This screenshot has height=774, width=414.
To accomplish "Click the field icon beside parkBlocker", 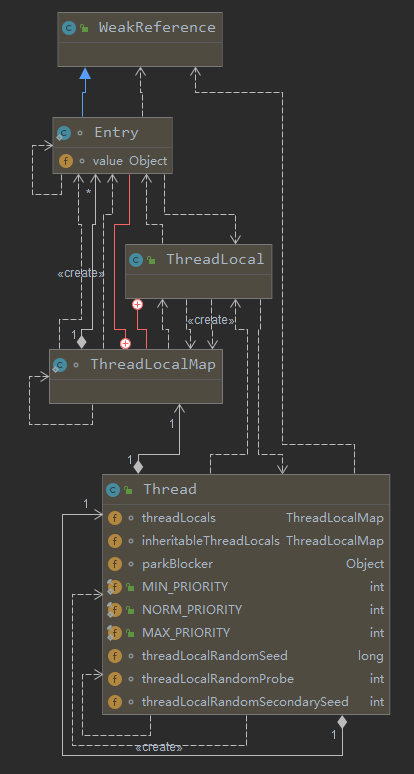I will click(114, 564).
